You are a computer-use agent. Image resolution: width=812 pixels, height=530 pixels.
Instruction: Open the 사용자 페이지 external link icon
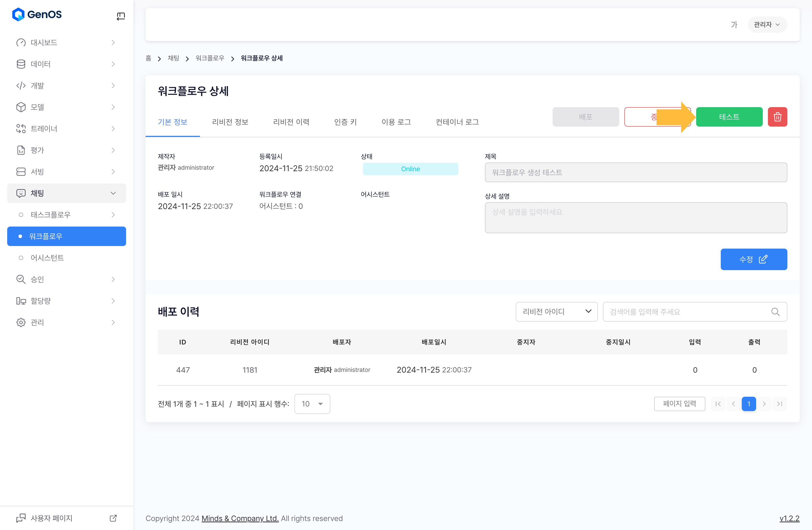[113, 518]
